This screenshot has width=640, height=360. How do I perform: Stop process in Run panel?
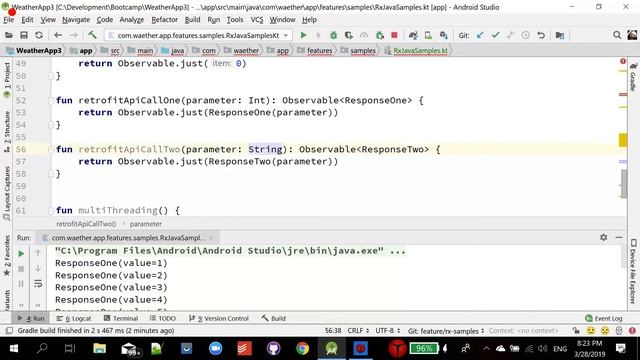(21, 269)
